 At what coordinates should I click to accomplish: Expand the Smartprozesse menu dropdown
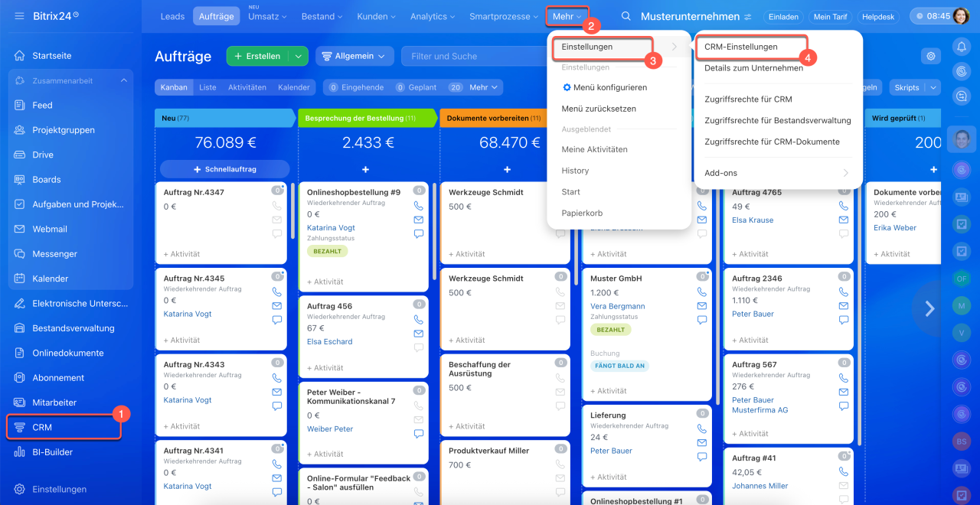coord(503,16)
